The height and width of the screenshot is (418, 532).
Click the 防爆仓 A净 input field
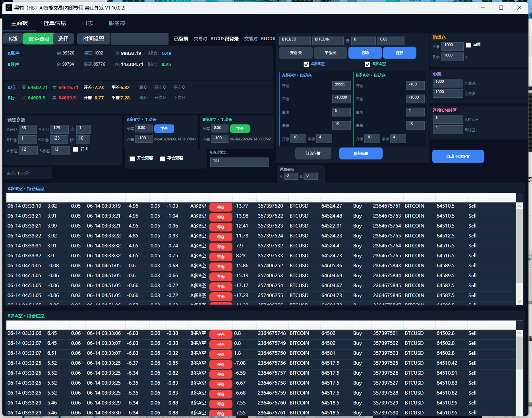(x=453, y=47)
